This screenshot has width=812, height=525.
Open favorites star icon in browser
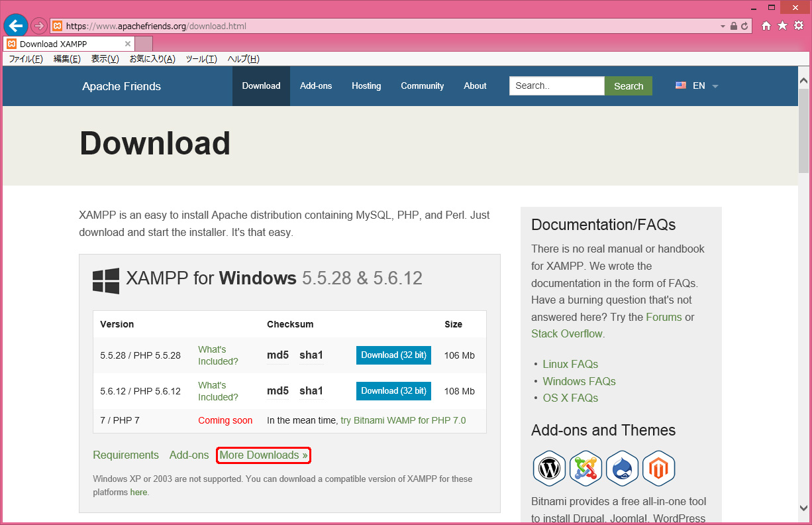(782, 26)
